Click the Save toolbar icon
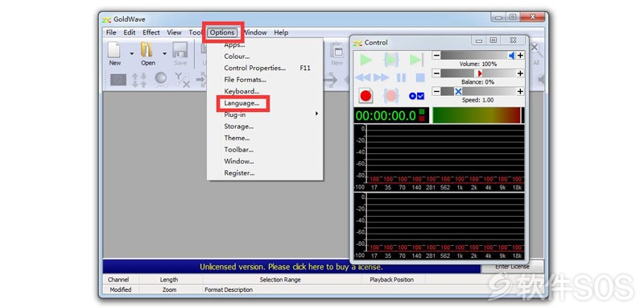Image resolution: width=644 pixels, height=308 pixels. (180, 54)
